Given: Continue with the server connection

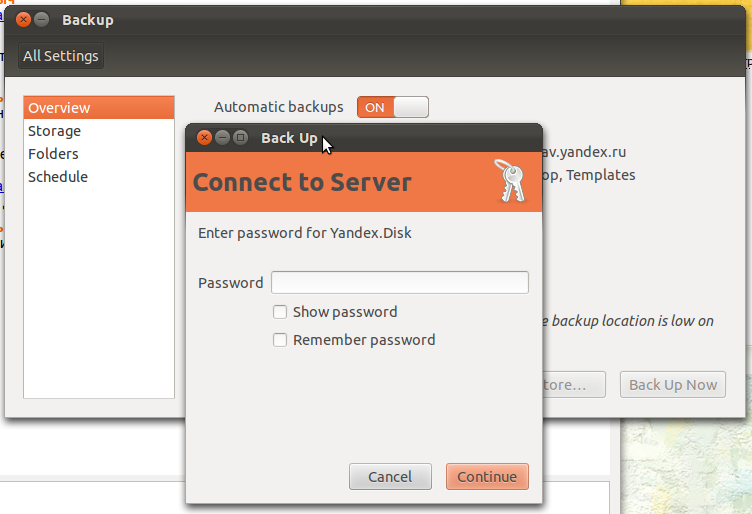Looking at the screenshot, I should point(487,477).
